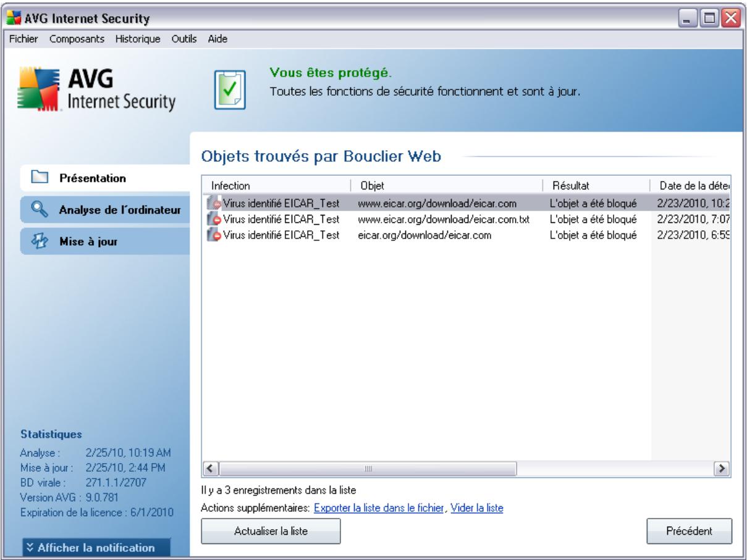Viewport: 747px width, 560px height.
Task: Click the Actualiser la liste button
Action: coord(271,530)
